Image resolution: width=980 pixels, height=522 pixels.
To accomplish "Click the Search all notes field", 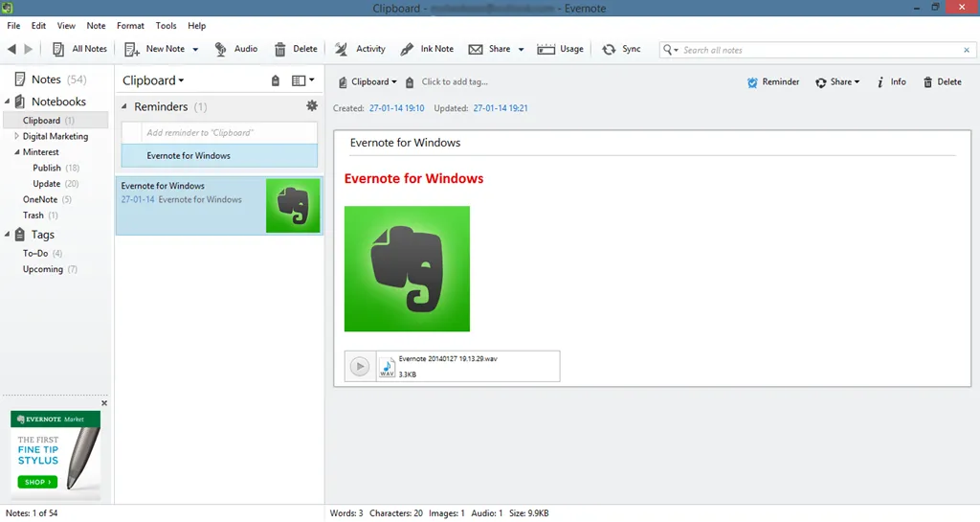I will click(819, 50).
